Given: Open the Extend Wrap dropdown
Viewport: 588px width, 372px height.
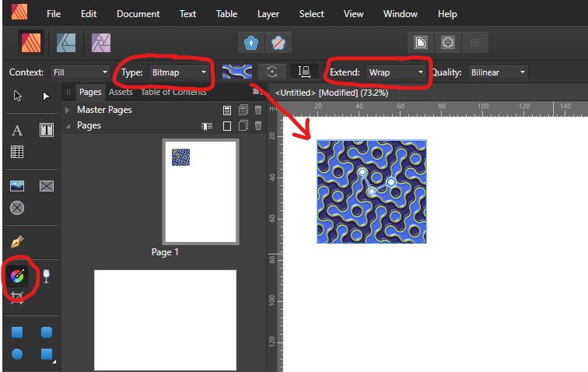Looking at the screenshot, I should pos(396,72).
